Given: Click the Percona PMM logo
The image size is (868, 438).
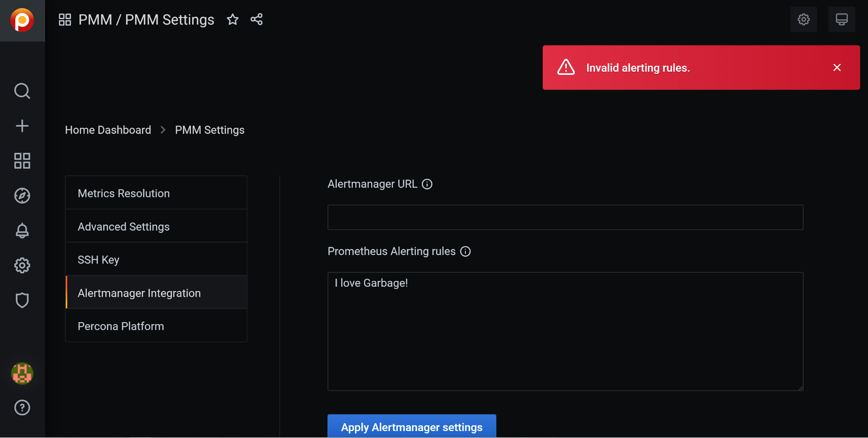Looking at the screenshot, I should click(x=22, y=20).
